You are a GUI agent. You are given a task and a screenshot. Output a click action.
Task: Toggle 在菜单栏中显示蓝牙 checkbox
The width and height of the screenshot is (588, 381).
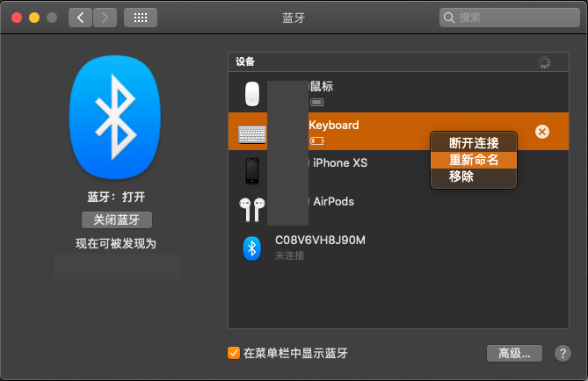click(x=234, y=353)
